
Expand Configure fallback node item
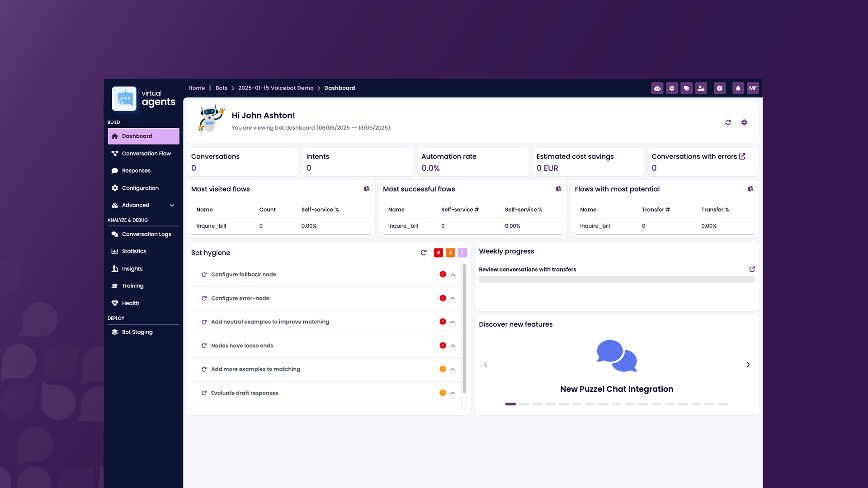tap(453, 275)
